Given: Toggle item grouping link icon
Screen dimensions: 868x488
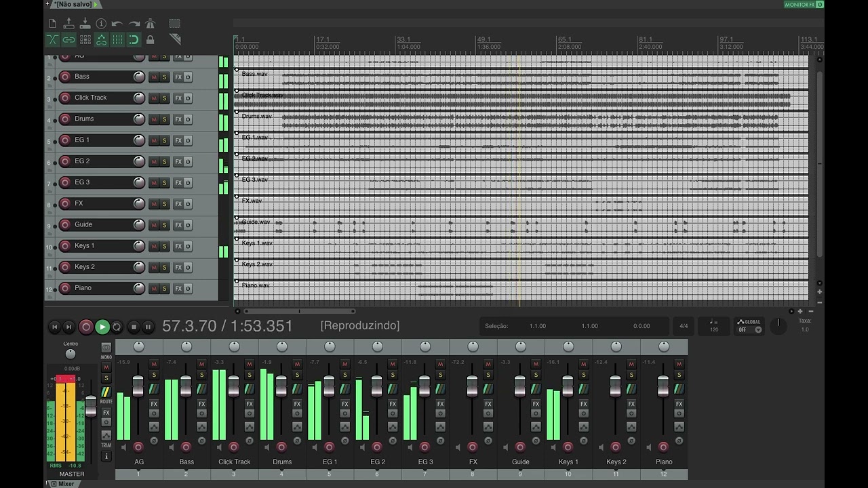Looking at the screenshot, I should pyautogui.click(x=68, y=40).
